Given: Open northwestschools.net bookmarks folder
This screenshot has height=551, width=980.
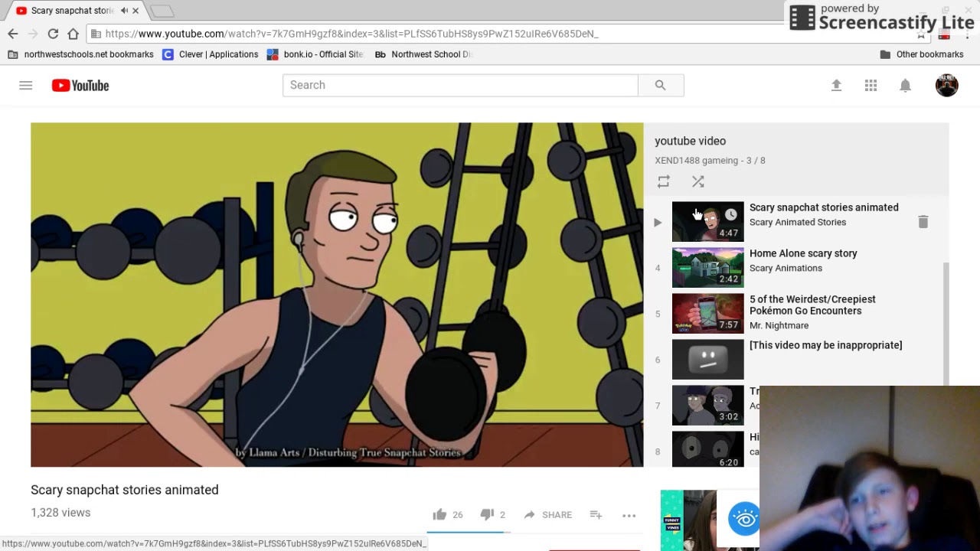Looking at the screenshot, I should click(x=80, y=54).
